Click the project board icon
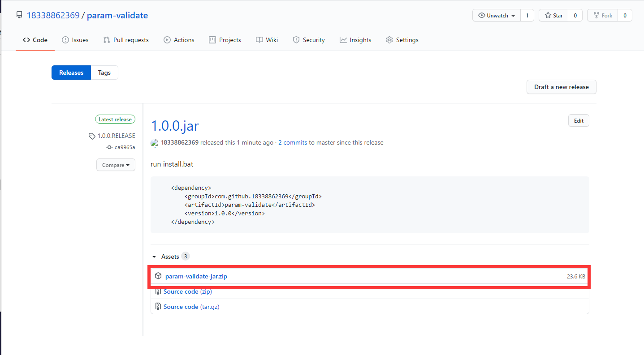 pos(212,40)
